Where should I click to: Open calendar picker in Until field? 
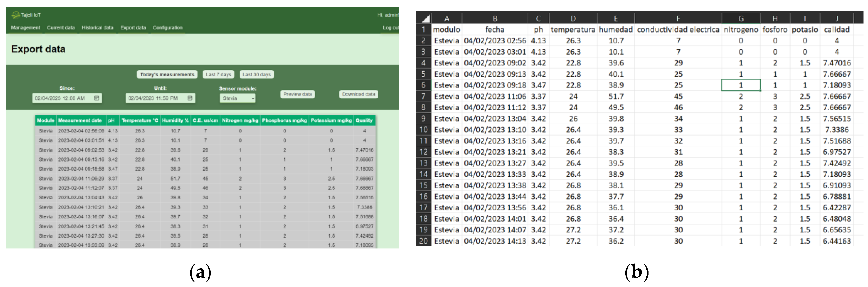[190, 98]
